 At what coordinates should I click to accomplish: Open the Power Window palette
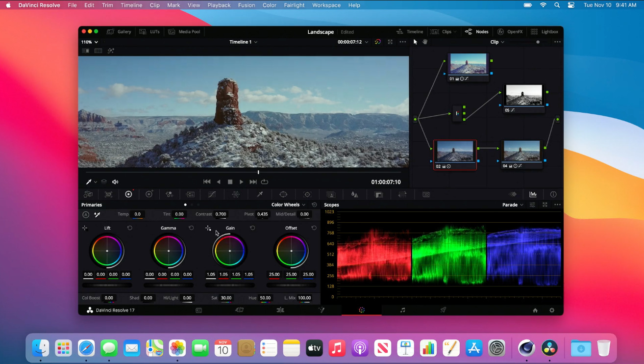click(283, 194)
